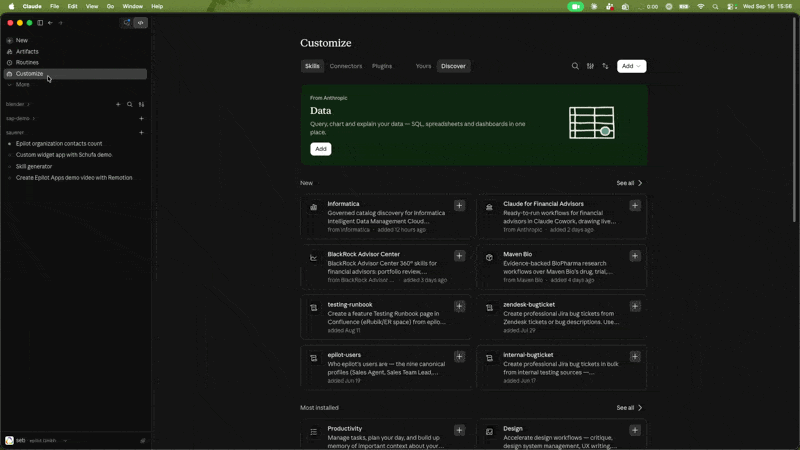Open the View menu
Viewport: 800px width, 450px height.
click(x=92, y=7)
